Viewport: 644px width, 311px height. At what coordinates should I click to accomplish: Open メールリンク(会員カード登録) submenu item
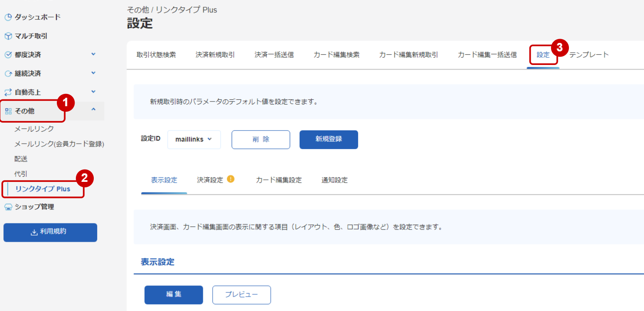pyautogui.click(x=59, y=144)
